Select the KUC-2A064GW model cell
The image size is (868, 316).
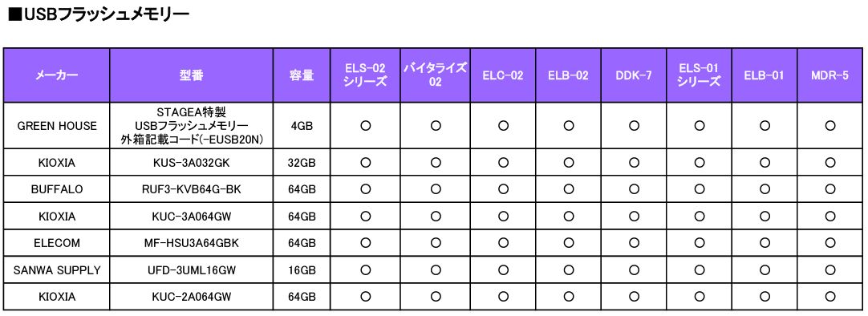click(x=191, y=298)
